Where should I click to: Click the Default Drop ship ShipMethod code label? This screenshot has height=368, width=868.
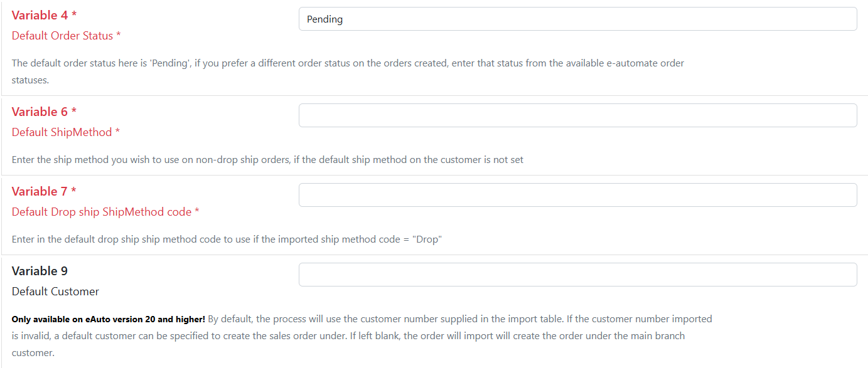101,212
